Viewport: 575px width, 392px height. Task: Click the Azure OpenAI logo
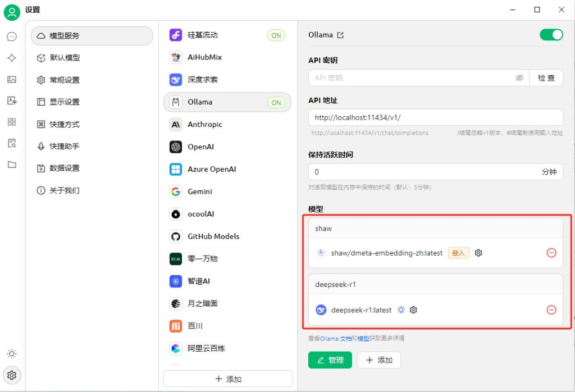(176, 170)
